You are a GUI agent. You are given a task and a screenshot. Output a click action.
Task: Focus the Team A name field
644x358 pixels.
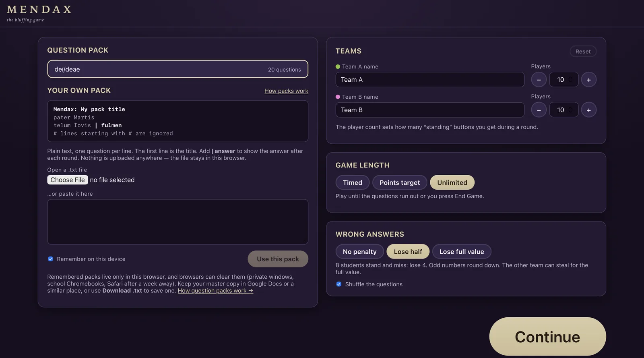[430, 80]
